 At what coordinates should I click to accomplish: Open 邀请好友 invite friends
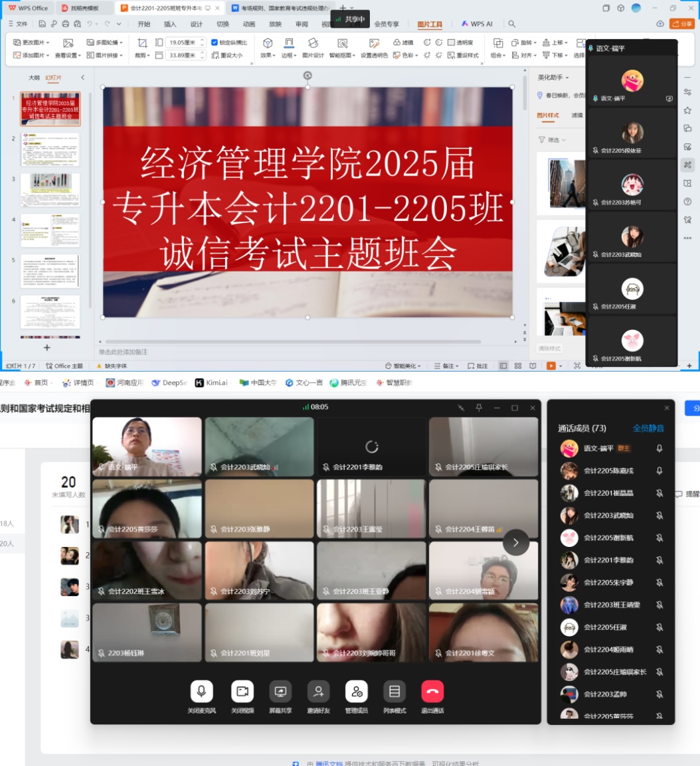click(x=318, y=692)
